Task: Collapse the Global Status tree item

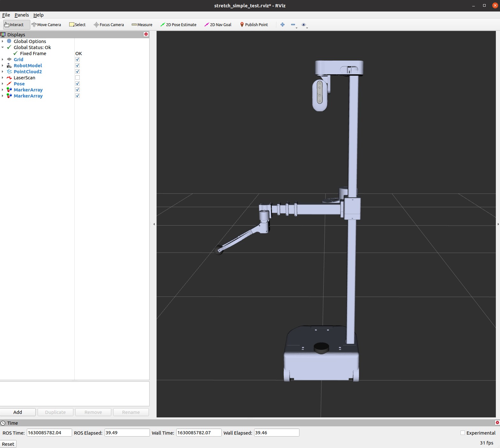Action: (3, 47)
